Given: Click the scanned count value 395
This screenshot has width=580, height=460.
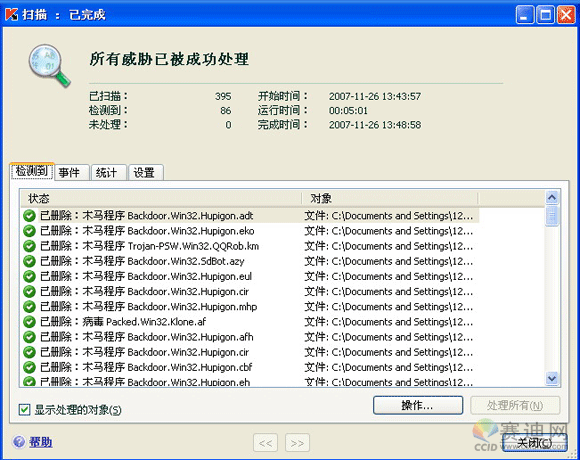Looking at the screenshot, I should [x=223, y=96].
